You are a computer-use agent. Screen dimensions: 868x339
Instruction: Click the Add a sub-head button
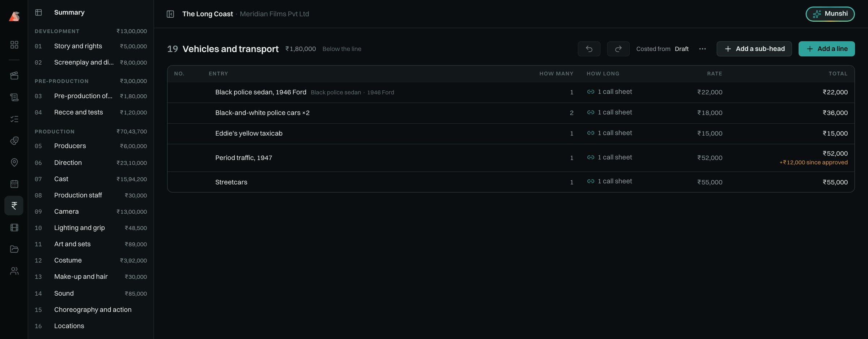[x=754, y=49]
